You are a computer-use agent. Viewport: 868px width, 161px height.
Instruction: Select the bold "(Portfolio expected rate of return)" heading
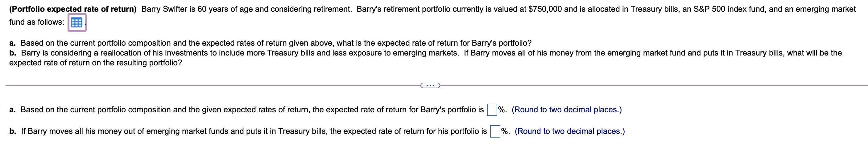73,9
